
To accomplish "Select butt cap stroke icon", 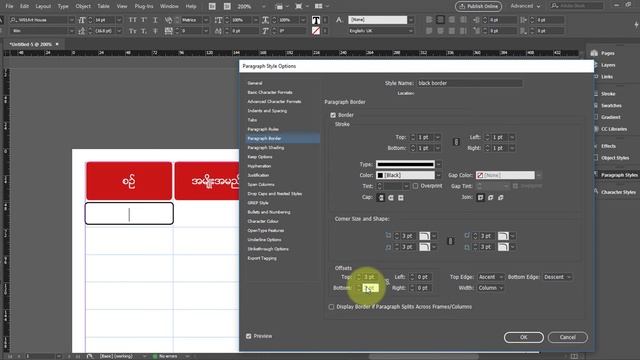I will click(x=381, y=198).
